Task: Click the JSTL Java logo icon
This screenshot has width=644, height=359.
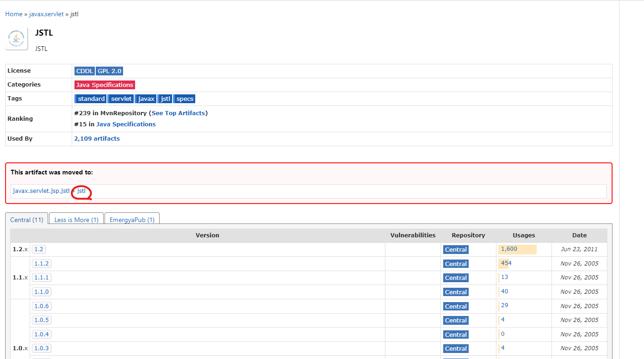Action: [x=17, y=38]
